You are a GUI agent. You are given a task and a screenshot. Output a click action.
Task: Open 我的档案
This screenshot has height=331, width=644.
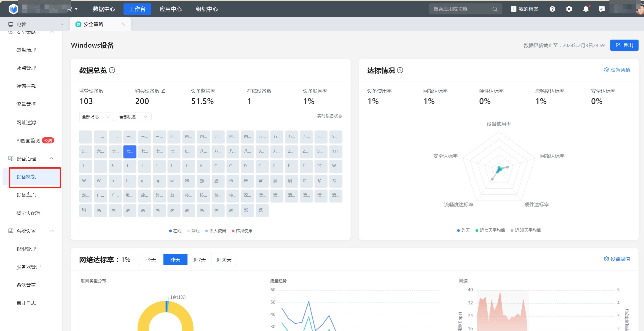coord(524,9)
